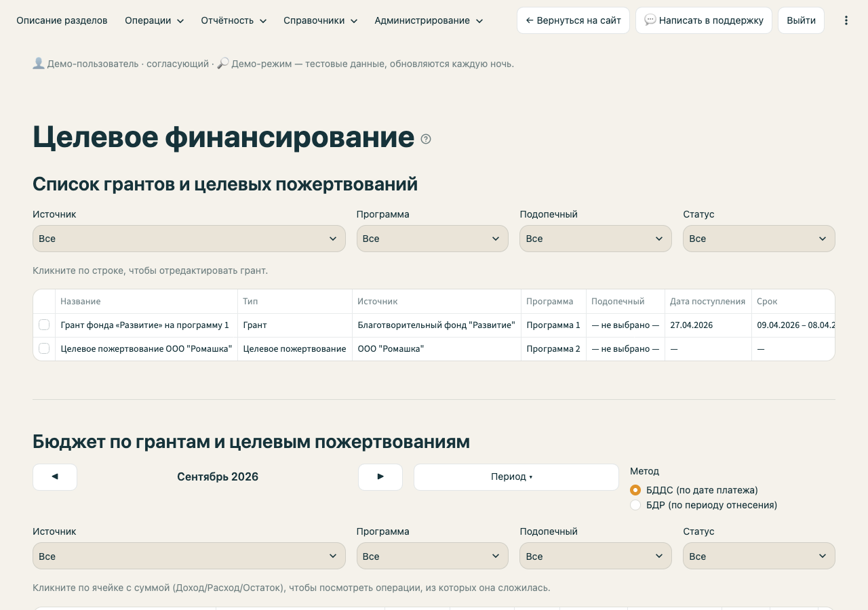Screen dimensions: 868x610
Task: Go to next month with right arrow
Action: click(x=380, y=476)
